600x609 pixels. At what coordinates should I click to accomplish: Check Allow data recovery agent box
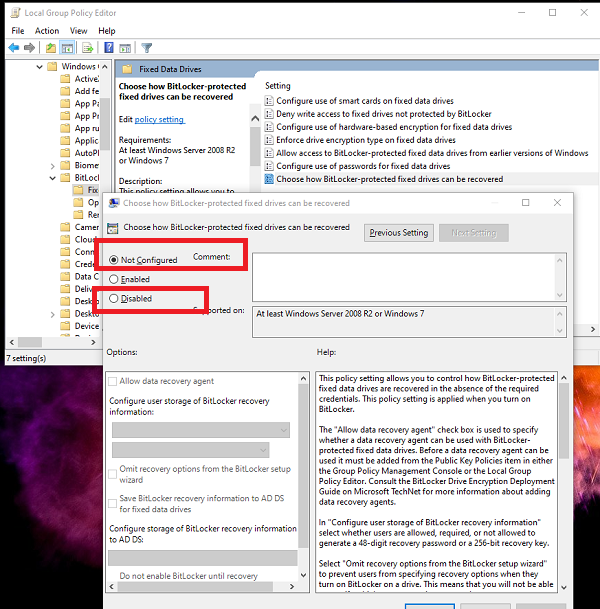tap(113, 381)
